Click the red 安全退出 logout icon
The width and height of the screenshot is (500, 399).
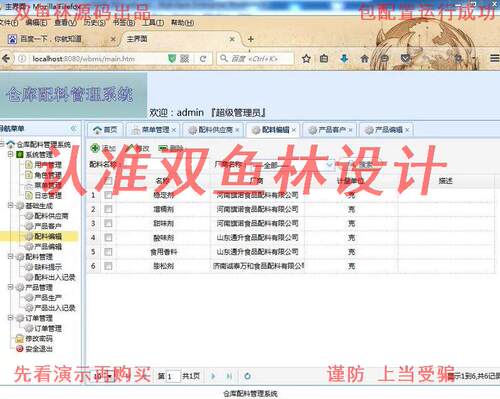pyautogui.click(x=20, y=349)
